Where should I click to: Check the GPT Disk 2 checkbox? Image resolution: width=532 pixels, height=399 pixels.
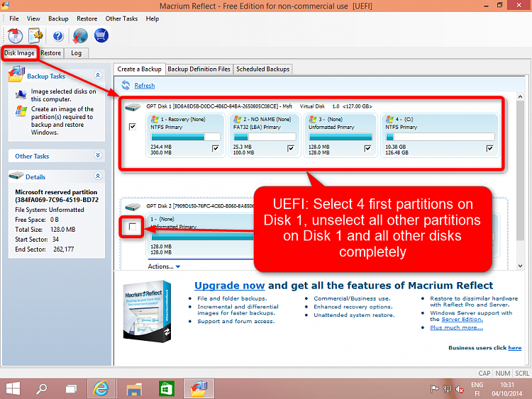point(133,227)
